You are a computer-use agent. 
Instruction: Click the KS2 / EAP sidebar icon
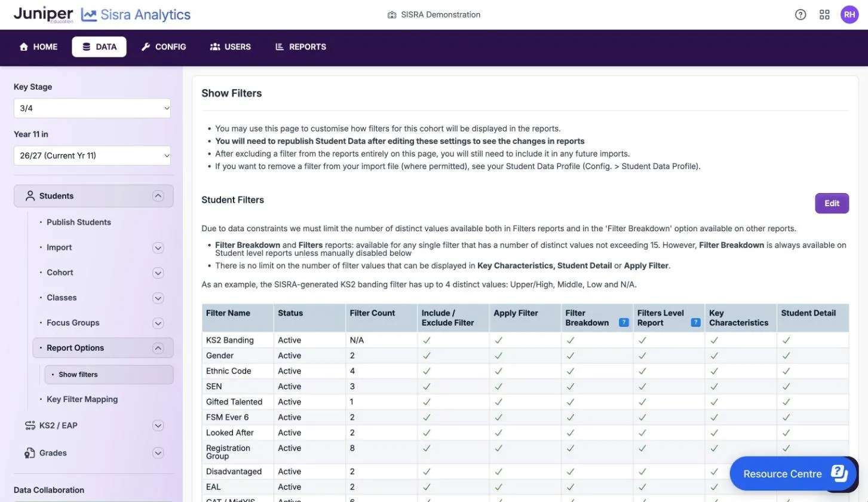click(30, 426)
